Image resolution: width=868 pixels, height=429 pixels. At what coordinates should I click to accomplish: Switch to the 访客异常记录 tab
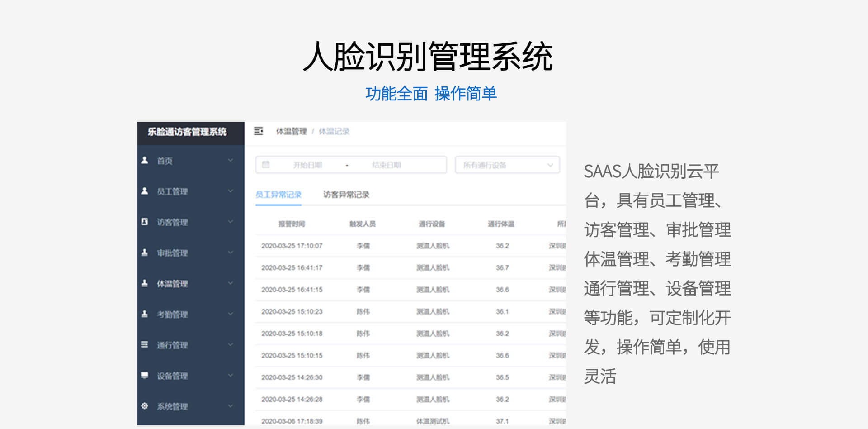[346, 194]
